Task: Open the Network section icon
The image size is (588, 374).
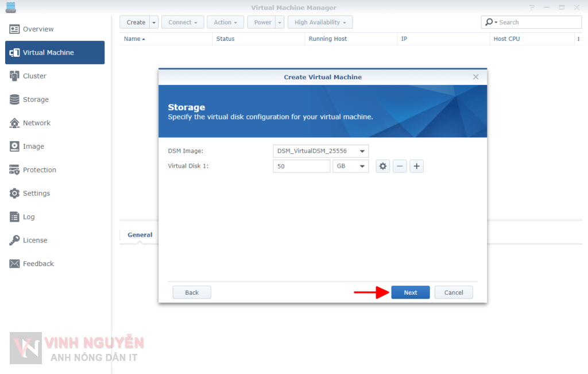Action: click(x=14, y=123)
